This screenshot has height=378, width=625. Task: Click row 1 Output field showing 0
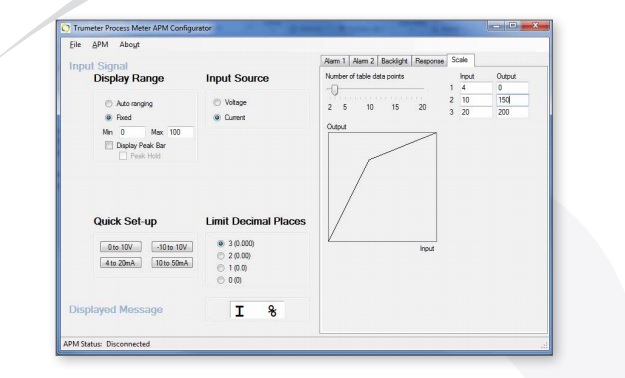[512, 88]
